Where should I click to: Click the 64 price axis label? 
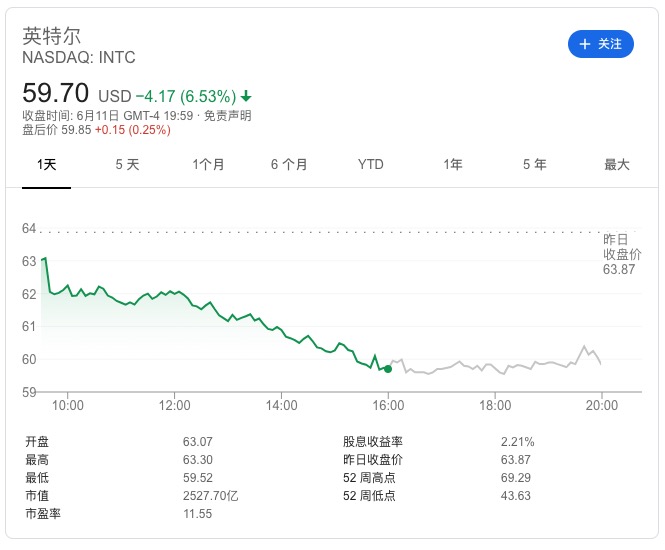point(29,229)
